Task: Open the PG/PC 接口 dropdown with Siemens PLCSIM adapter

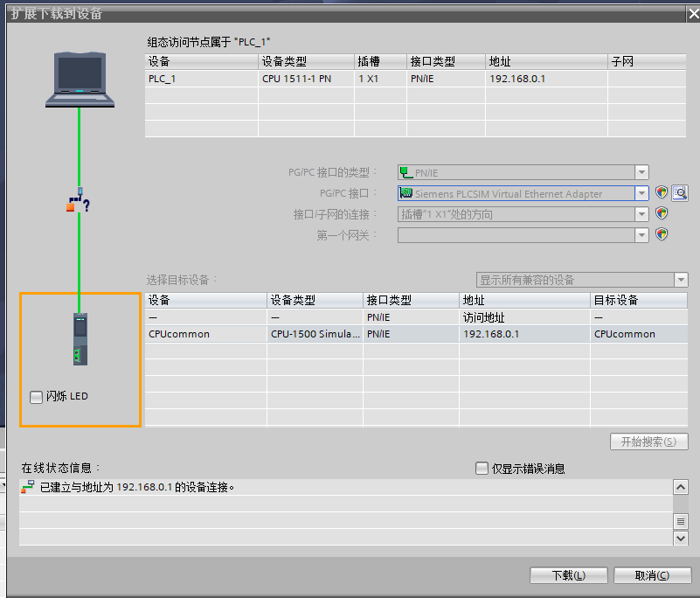Action: point(641,193)
